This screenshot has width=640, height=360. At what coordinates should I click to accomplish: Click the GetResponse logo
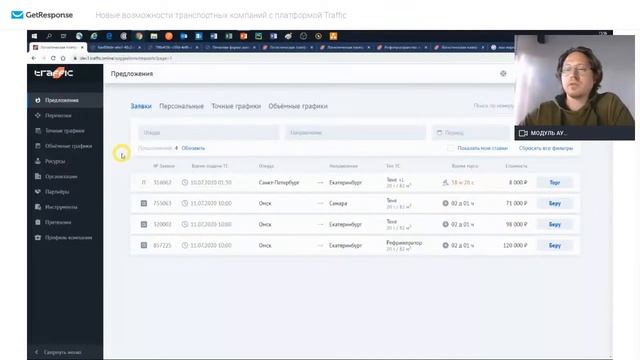[x=42, y=15]
